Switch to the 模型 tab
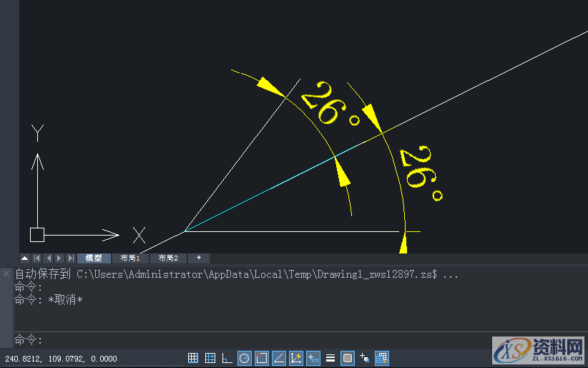This screenshot has width=588, height=368. [x=94, y=258]
